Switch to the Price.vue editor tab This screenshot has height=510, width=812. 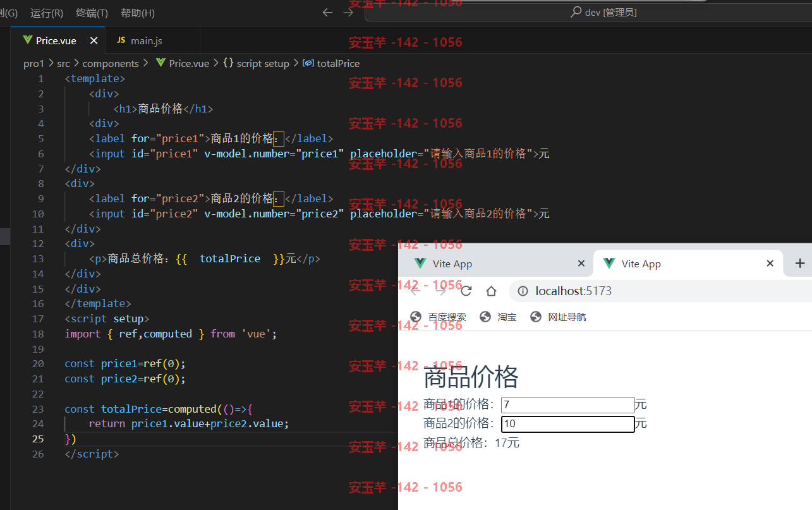(56, 40)
